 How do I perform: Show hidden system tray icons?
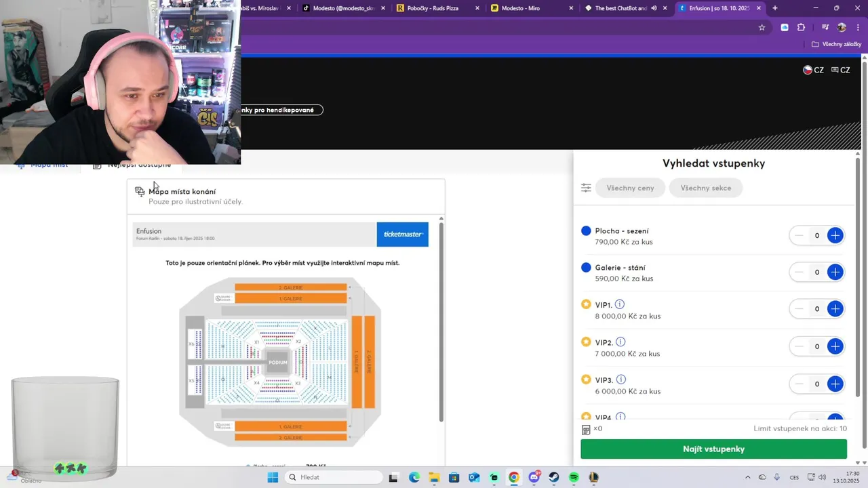point(747,477)
